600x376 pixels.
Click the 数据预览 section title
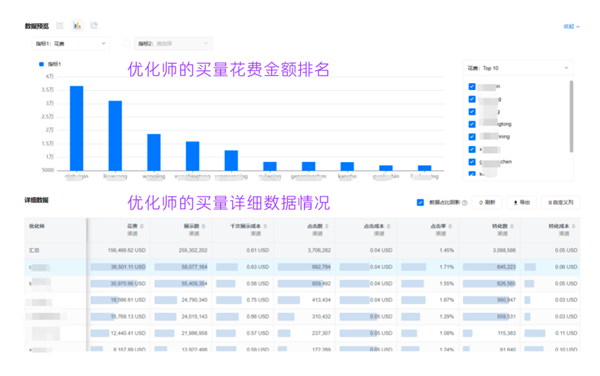pos(37,26)
